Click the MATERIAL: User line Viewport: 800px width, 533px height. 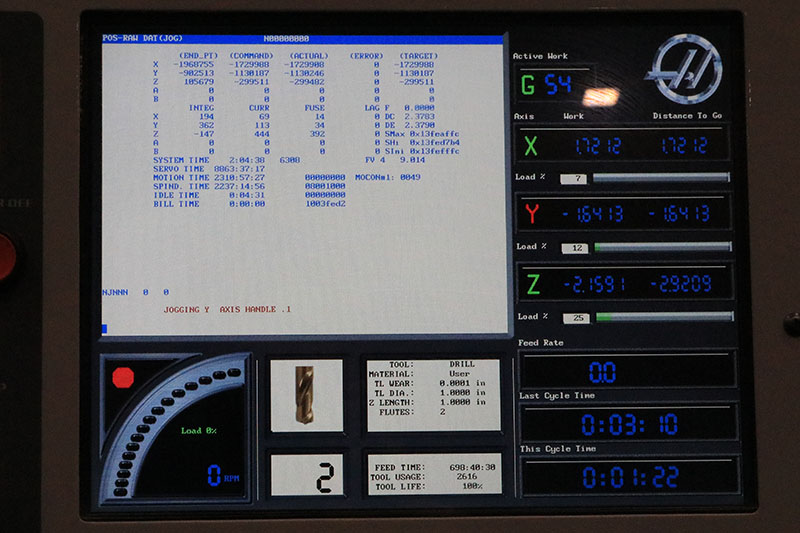coord(419,373)
